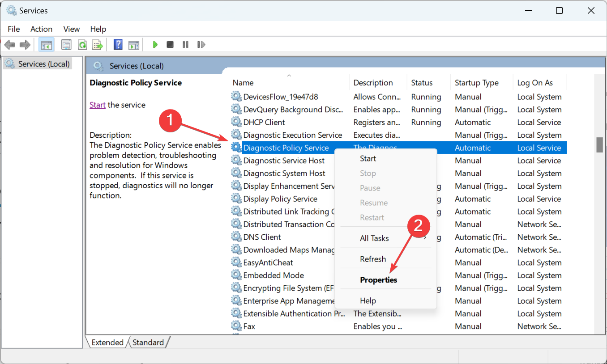607x364 pixels.
Task: Click the gear icon of Fax service
Action: pyautogui.click(x=236, y=326)
